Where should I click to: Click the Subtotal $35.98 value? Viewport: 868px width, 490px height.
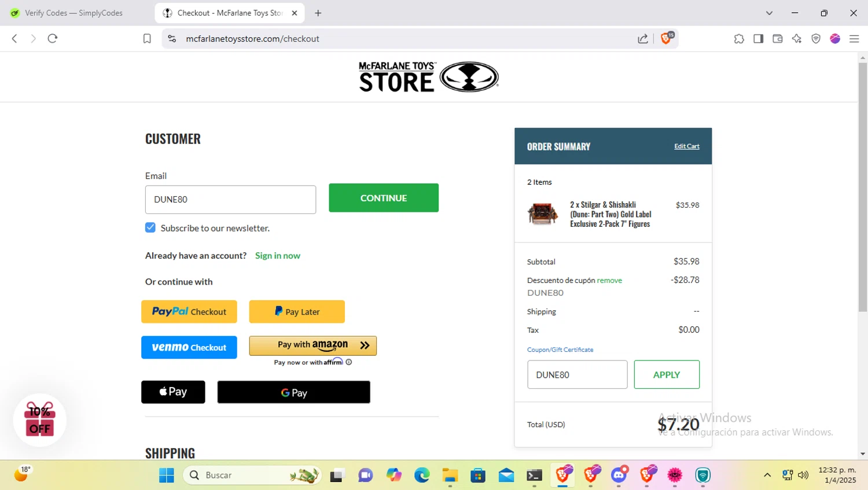tap(686, 261)
